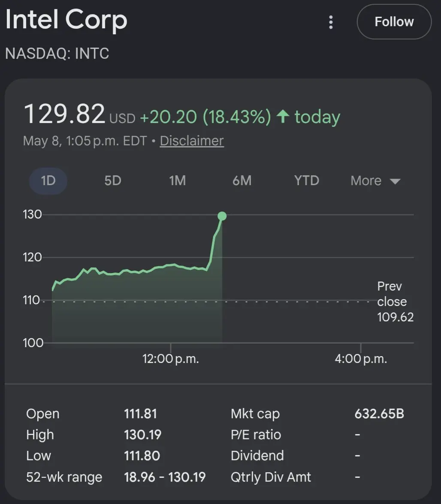Screen dimensions: 441x504
Task: Click the 110 y-axis label
Action: [x=31, y=300]
